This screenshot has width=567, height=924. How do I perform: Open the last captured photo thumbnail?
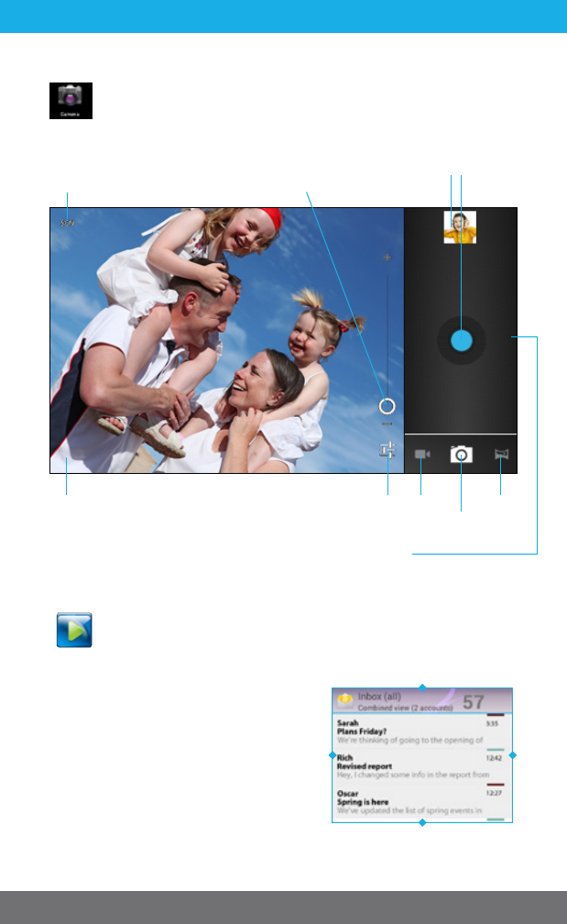click(x=460, y=227)
